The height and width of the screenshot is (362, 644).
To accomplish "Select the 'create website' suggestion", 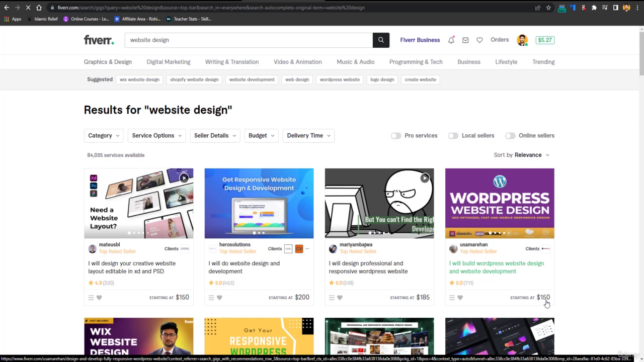I will pos(421,79).
